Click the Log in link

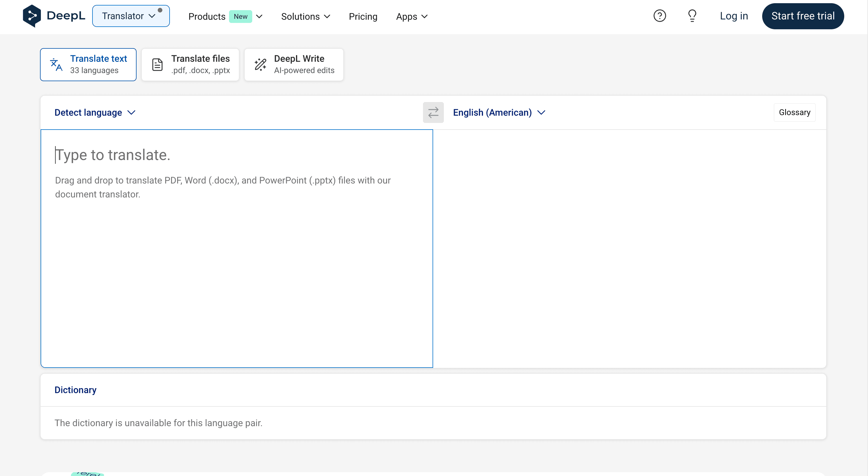pyautogui.click(x=733, y=16)
